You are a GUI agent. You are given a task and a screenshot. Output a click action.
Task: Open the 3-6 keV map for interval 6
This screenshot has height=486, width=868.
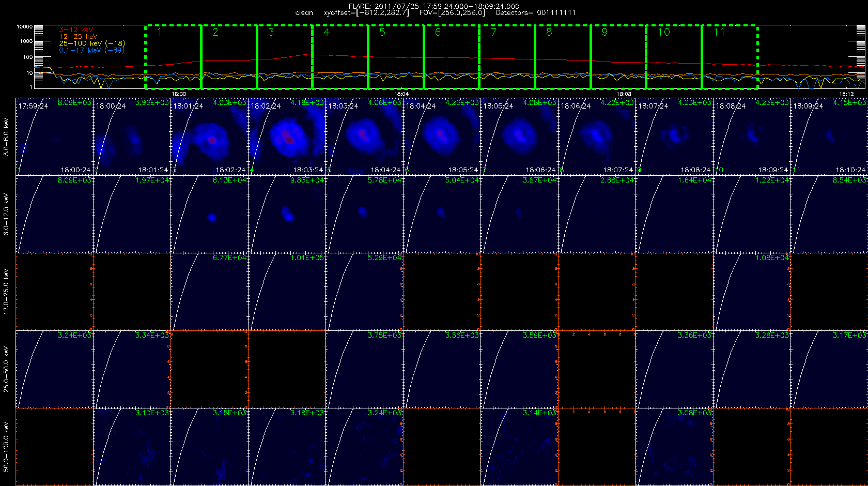[442, 136]
